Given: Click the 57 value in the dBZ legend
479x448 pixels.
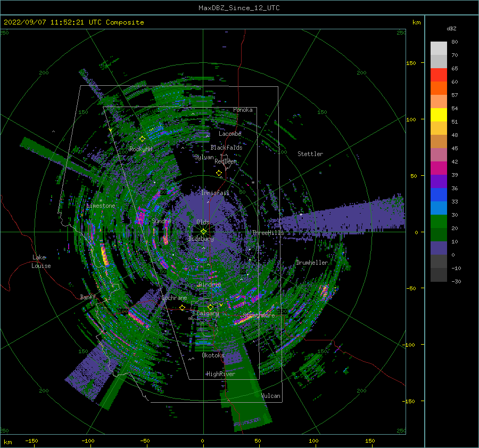Looking at the screenshot, I should [455, 95].
